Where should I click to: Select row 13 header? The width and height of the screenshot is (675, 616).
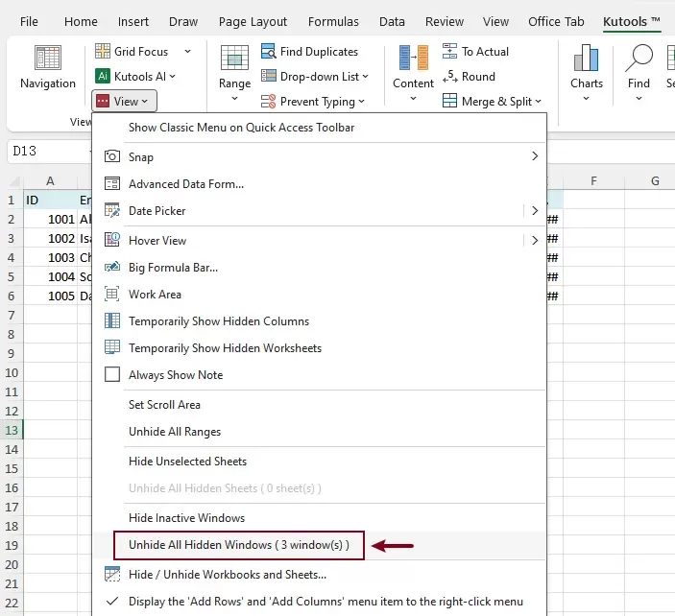(12, 430)
